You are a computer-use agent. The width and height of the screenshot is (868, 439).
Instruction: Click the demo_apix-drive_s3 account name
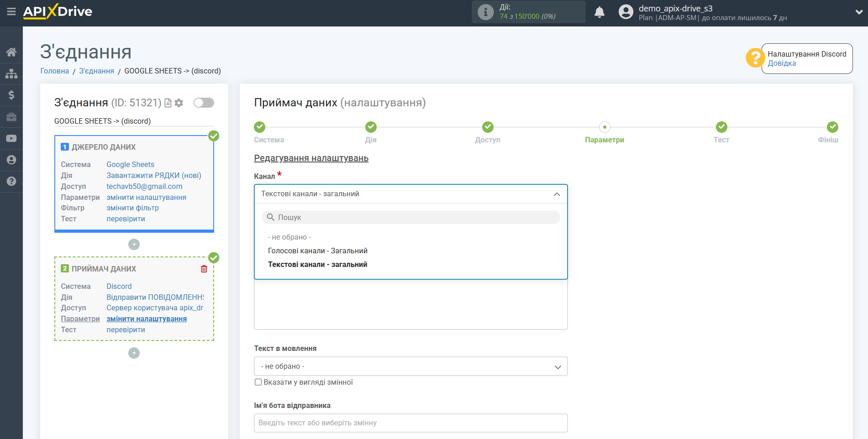click(x=675, y=8)
